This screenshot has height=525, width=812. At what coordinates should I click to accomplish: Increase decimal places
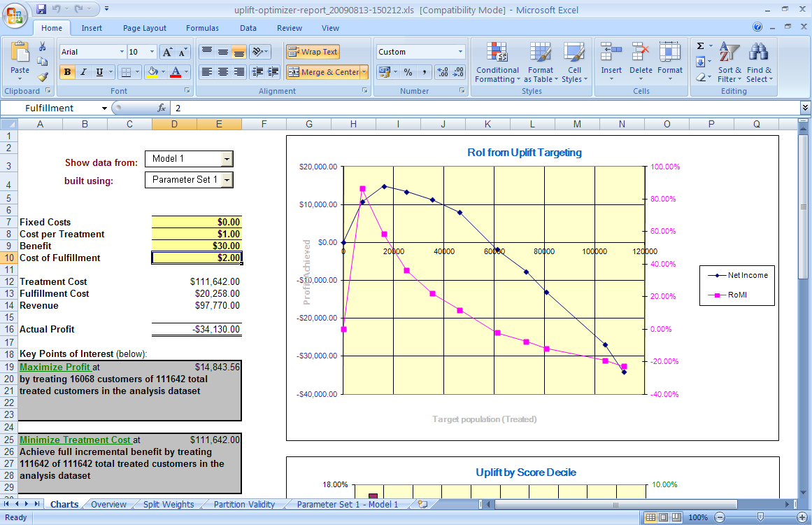pyautogui.click(x=442, y=72)
